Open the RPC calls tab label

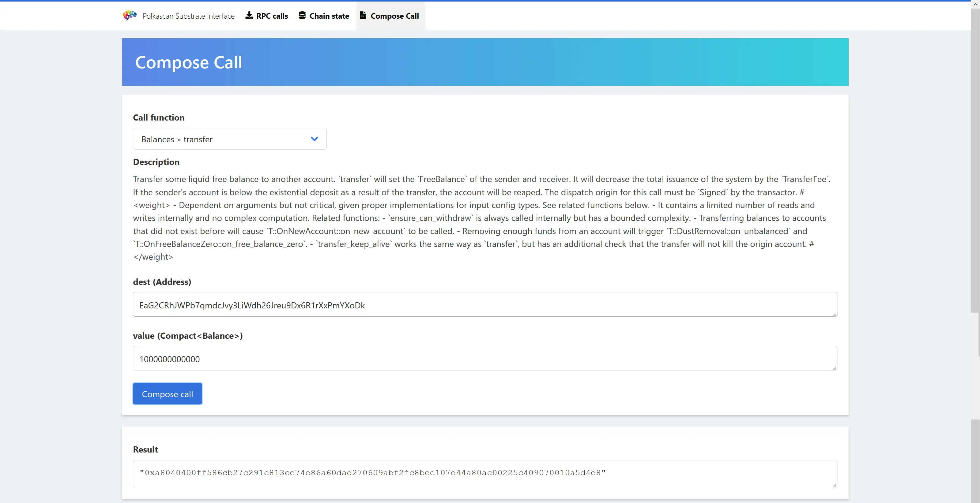tap(272, 16)
